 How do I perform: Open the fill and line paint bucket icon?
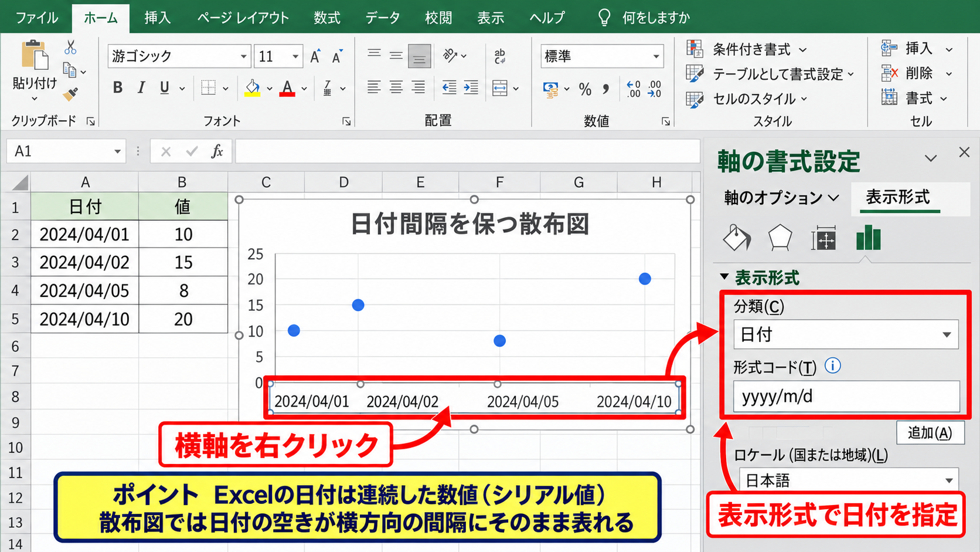[736, 238]
